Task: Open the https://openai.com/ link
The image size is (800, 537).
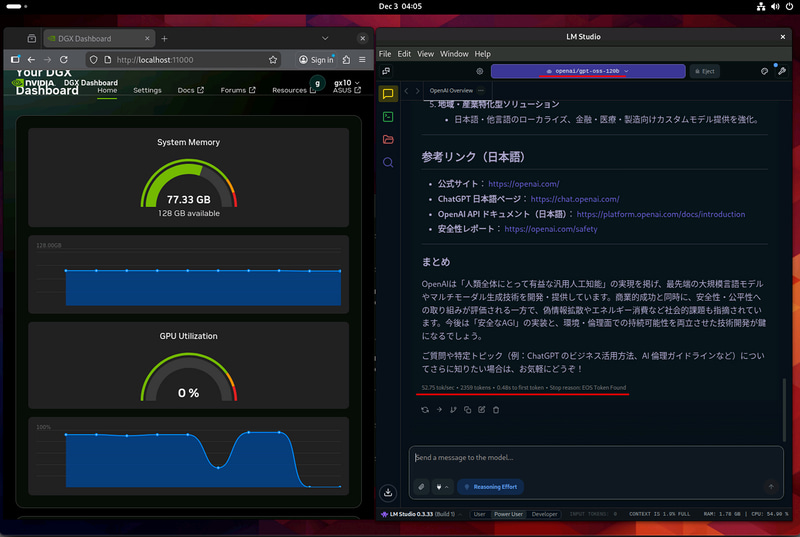Action: pyautogui.click(x=523, y=184)
